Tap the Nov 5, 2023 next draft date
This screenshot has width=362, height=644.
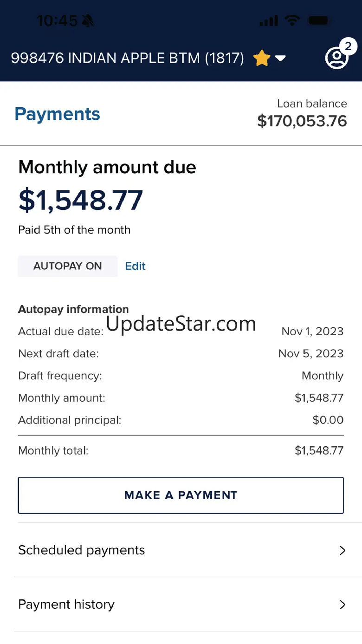(311, 354)
